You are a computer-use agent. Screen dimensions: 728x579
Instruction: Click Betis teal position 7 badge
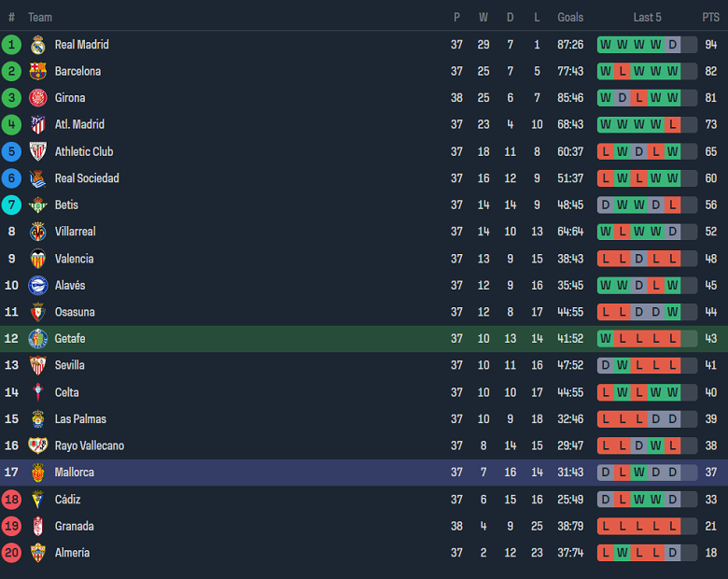point(11,205)
